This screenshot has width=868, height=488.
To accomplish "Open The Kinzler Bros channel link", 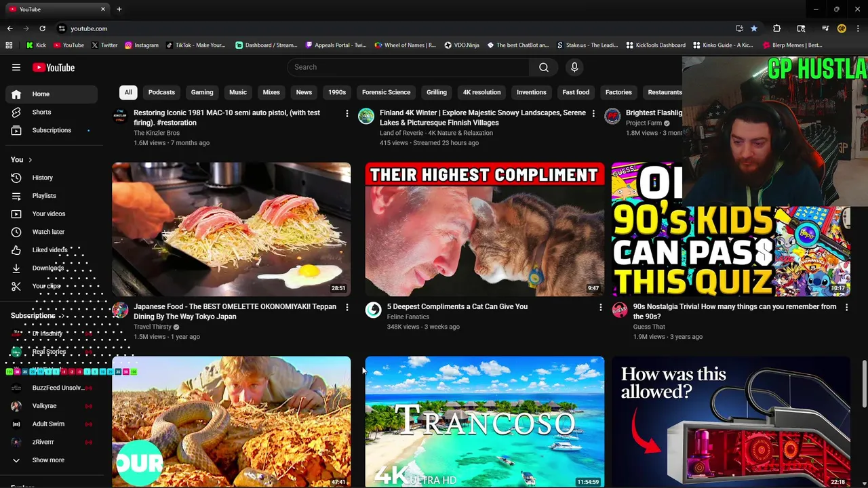I will coord(157,133).
